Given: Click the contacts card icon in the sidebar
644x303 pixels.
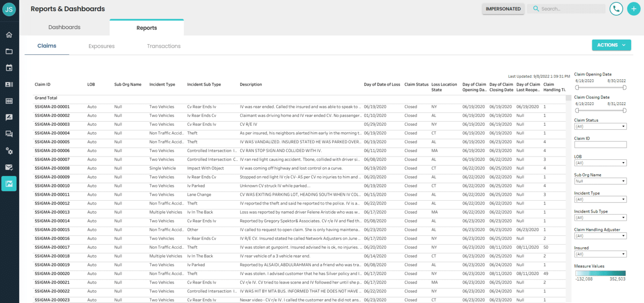Looking at the screenshot, I should [9, 84].
